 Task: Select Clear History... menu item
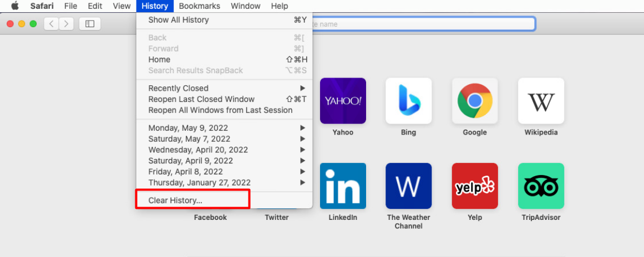click(x=224, y=201)
